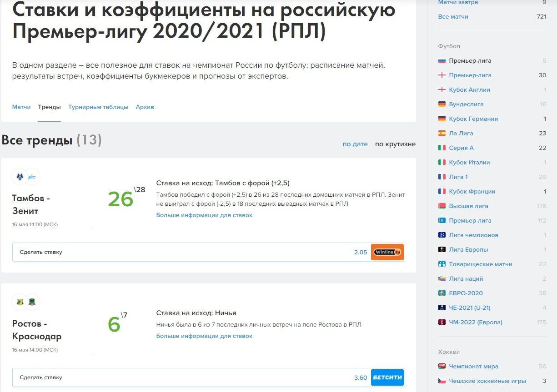Click the 3.60 odds for draw
557x392 pixels.
[360, 377]
